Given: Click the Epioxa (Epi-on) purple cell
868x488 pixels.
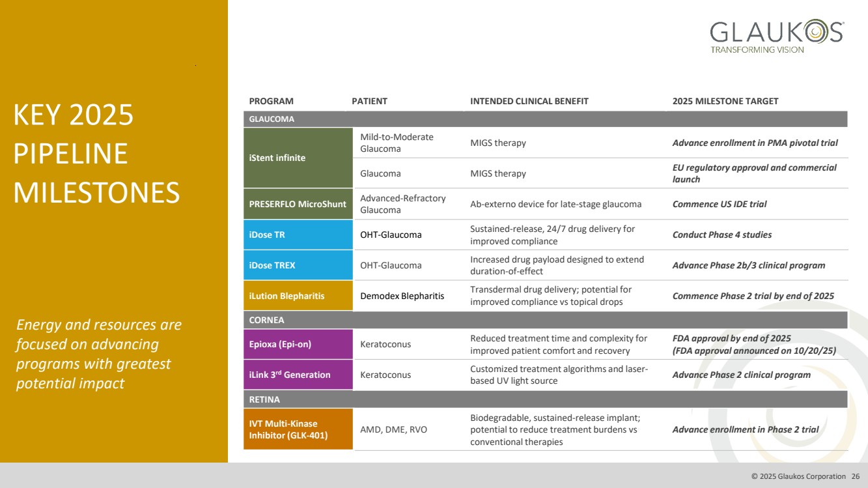Looking at the screenshot, I should point(298,344).
